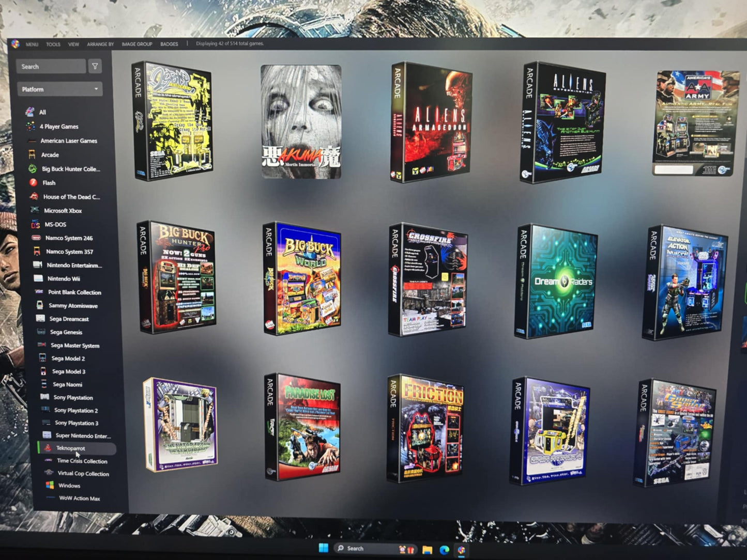Image resolution: width=747 pixels, height=560 pixels.
Task: Click the sidebar Search input field
Action: pyautogui.click(x=51, y=67)
